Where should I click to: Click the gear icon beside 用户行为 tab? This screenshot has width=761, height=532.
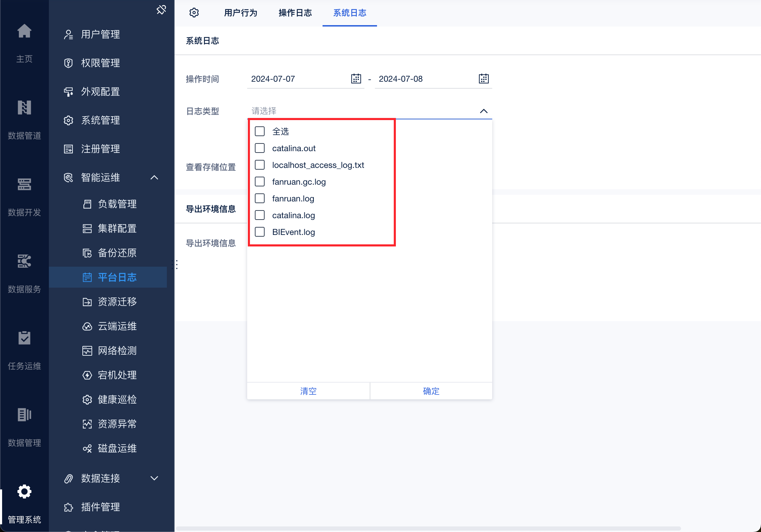194,13
